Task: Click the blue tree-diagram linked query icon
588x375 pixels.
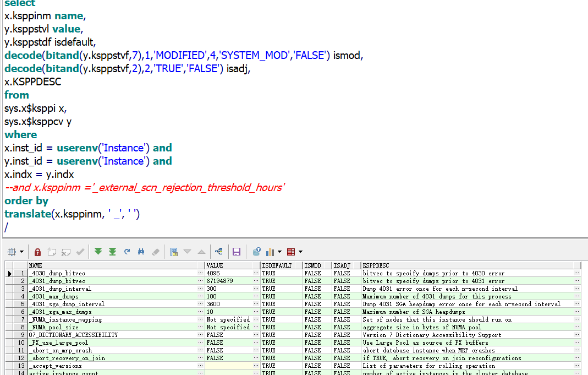Action: pyautogui.click(x=219, y=252)
